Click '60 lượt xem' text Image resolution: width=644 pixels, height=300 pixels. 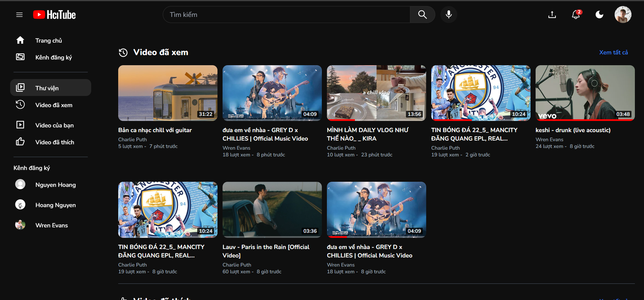click(236, 272)
